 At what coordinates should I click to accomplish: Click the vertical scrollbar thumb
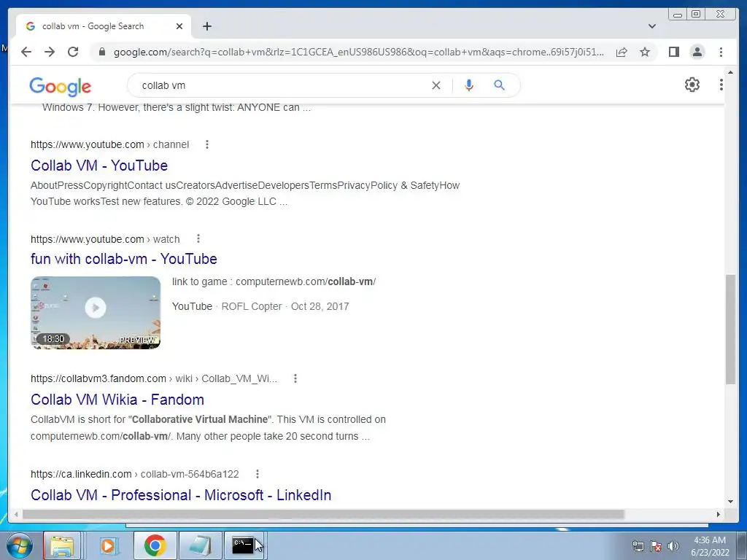point(731,330)
